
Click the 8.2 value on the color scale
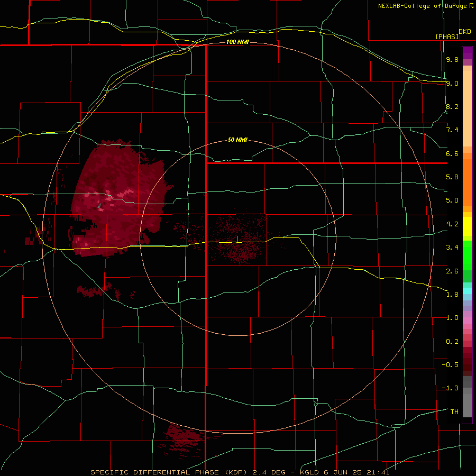[x=452, y=106]
